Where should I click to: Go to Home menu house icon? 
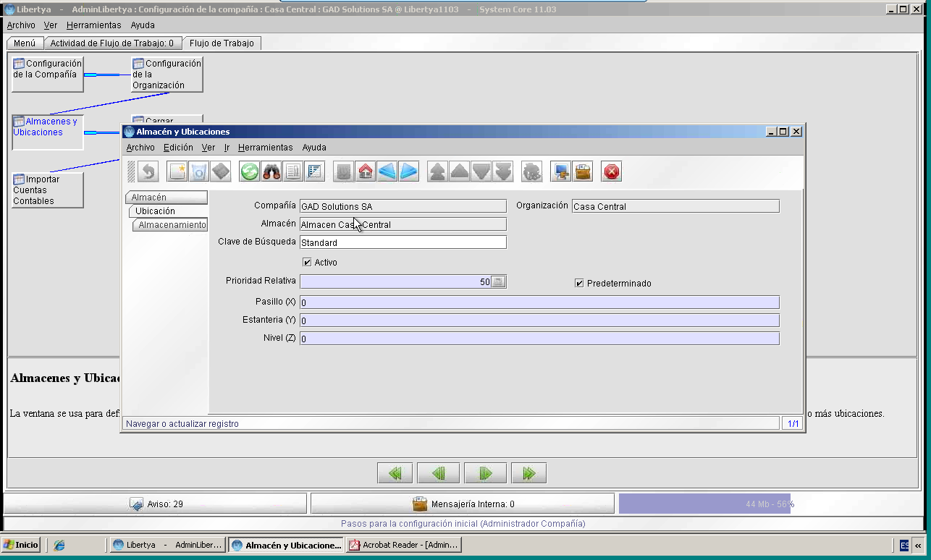click(366, 171)
